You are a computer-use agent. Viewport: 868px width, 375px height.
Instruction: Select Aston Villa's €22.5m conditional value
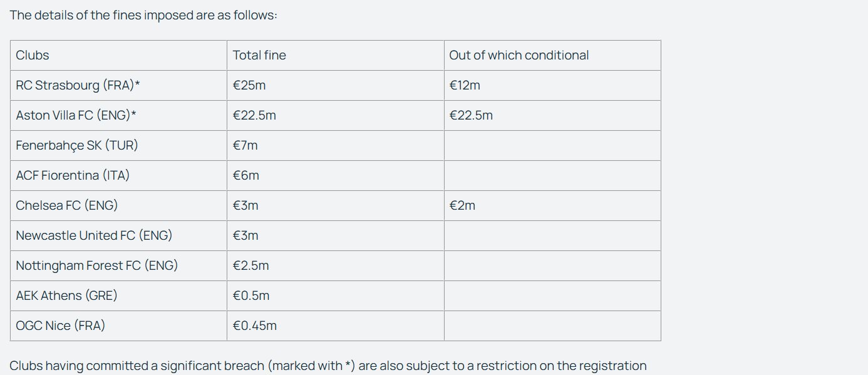(x=471, y=115)
